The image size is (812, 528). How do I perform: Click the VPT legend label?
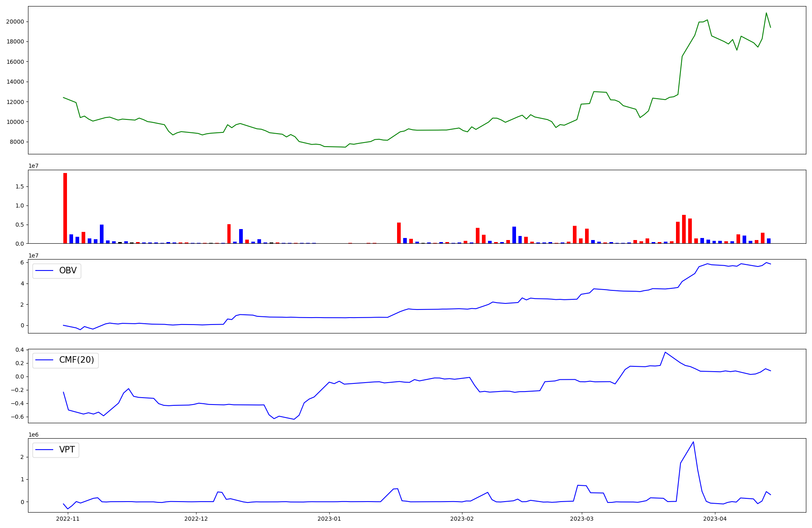(67, 450)
